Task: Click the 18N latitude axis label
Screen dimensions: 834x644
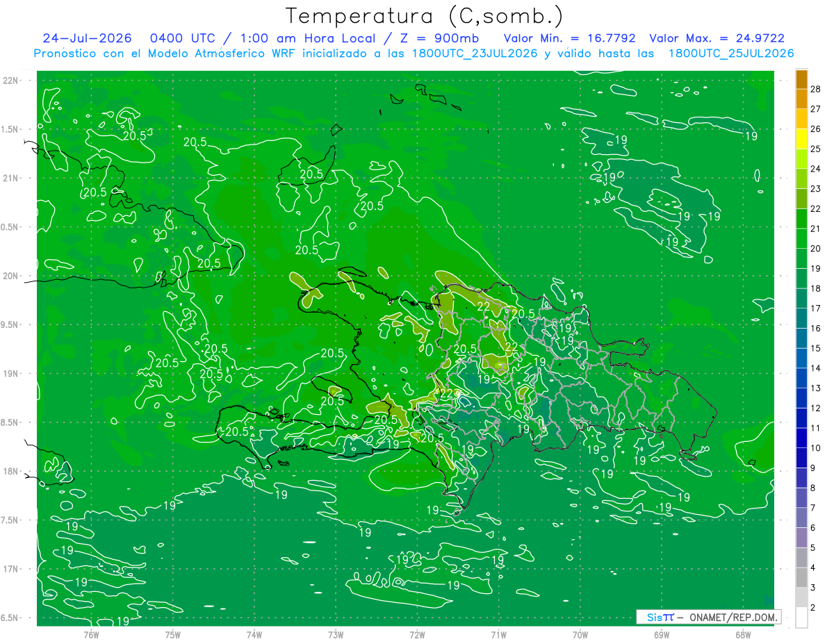Action: click(10, 471)
